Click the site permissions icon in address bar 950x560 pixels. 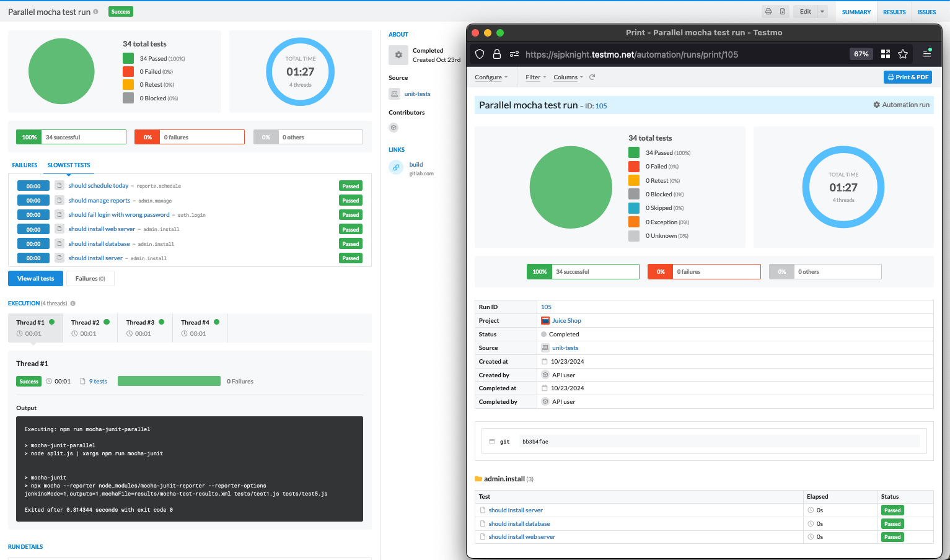pos(514,54)
